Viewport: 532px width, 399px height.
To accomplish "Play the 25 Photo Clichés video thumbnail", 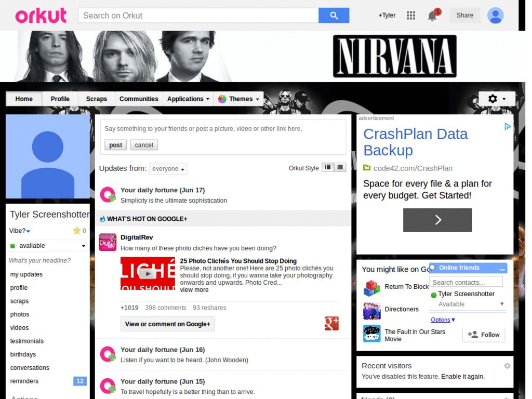I will 148,273.
